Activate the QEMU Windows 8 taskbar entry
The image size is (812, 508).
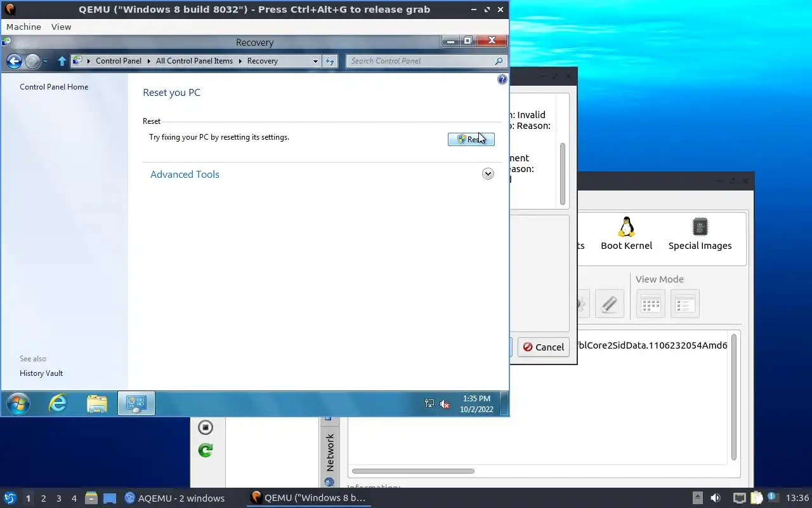point(308,498)
